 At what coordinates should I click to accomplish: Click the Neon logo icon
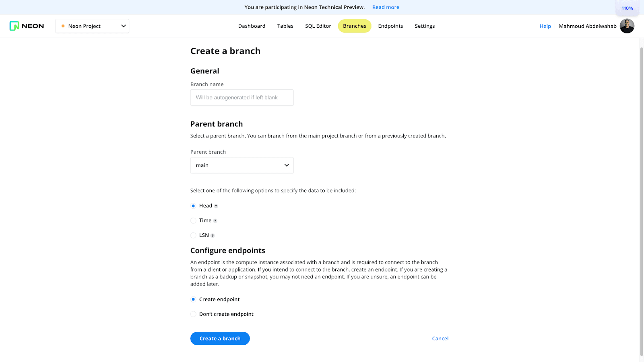[14, 26]
